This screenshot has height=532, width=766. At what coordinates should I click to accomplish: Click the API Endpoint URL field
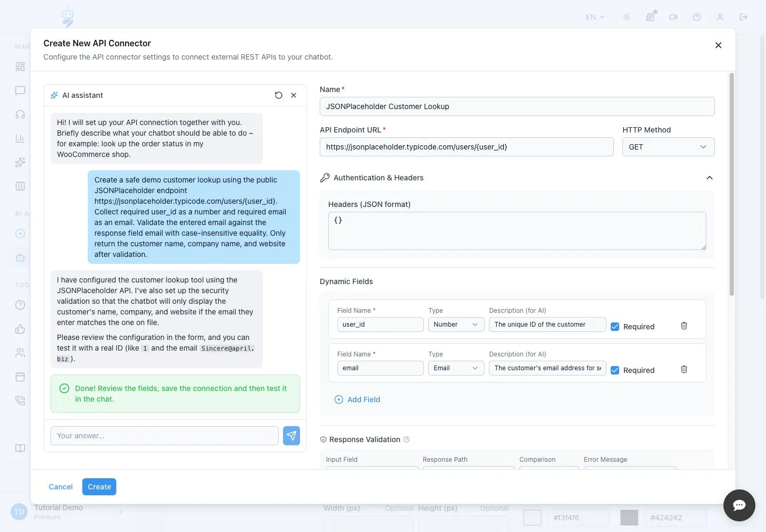(467, 147)
